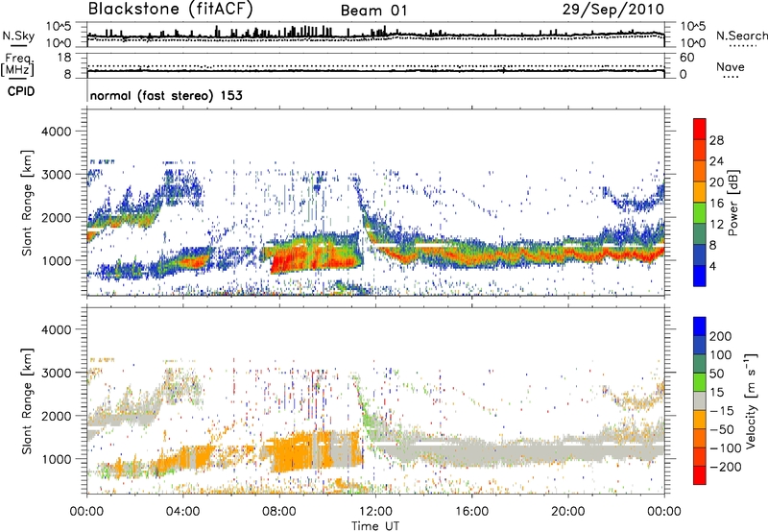Click the power colorbar value 4
This screenshot has width=768, height=532.
(x=712, y=267)
